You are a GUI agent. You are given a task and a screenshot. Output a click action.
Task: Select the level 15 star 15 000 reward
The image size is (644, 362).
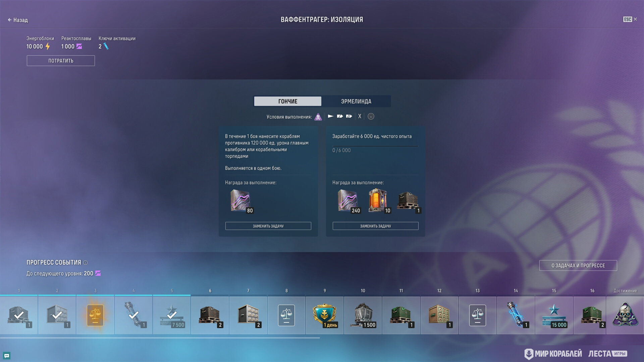(554, 315)
